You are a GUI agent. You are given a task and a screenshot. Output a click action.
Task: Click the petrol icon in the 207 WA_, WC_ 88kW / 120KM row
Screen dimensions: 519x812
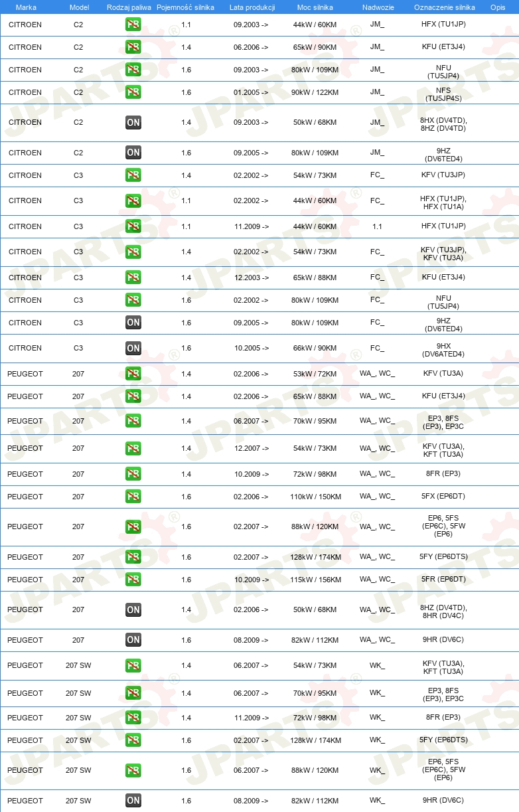pyautogui.click(x=133, y=527)
